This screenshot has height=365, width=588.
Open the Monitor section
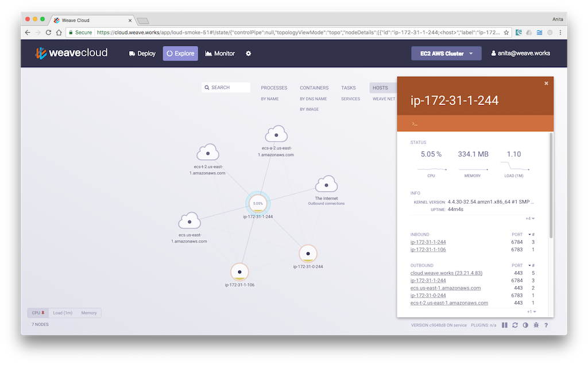[220, 53]
